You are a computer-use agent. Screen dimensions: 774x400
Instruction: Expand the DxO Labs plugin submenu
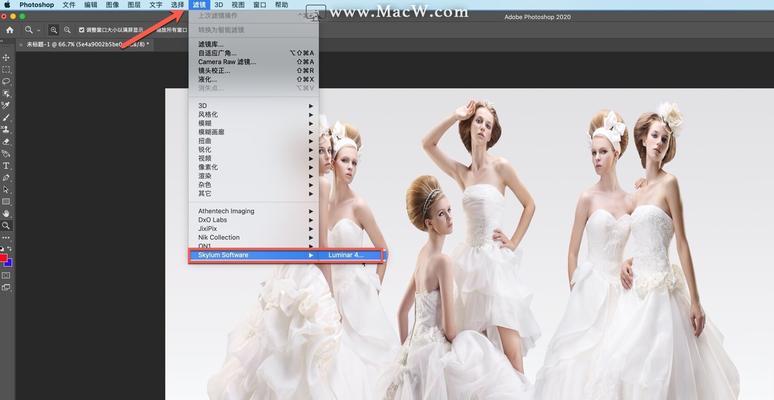click(x=254, y=220)
